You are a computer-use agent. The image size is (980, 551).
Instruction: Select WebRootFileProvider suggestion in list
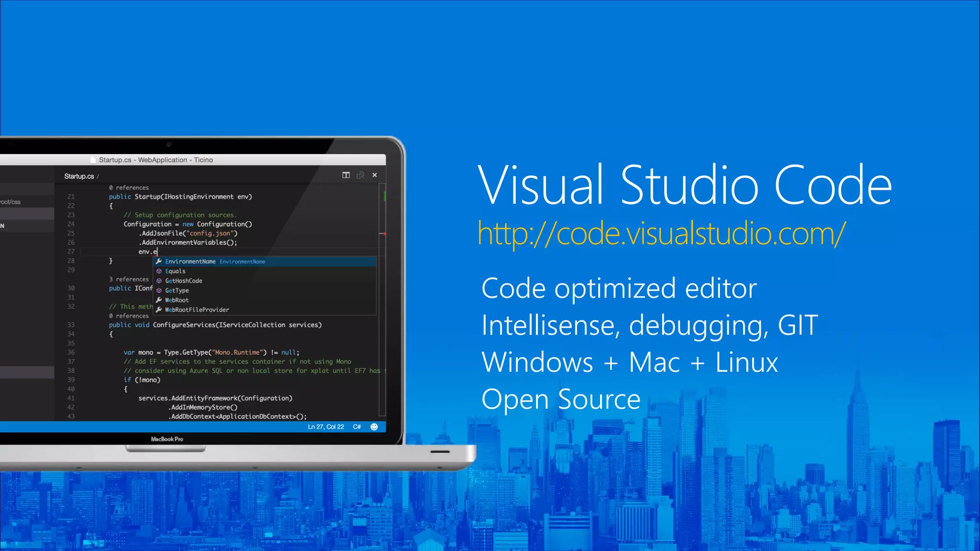coord(265,309)
